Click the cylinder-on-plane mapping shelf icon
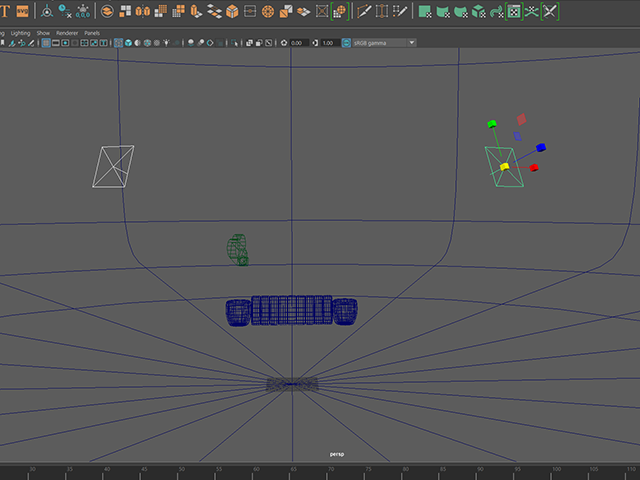640x480 pixels. pos(196,11)
